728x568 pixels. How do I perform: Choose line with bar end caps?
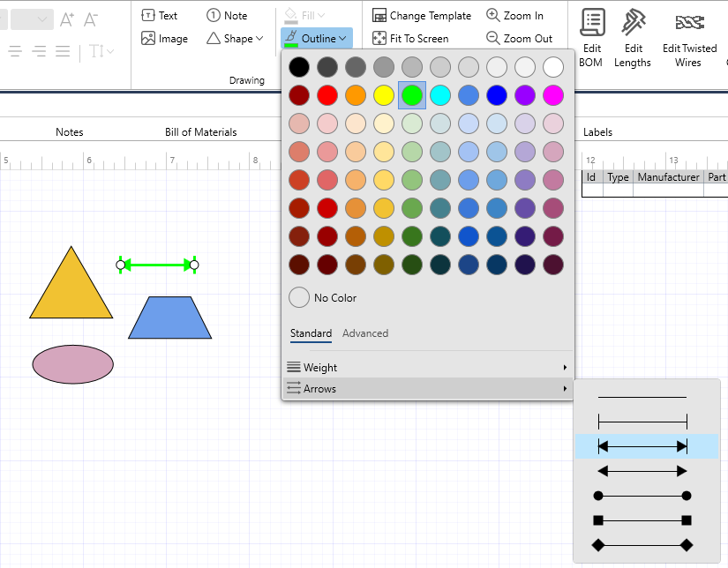pyautogui.click(x=646, y=422)
